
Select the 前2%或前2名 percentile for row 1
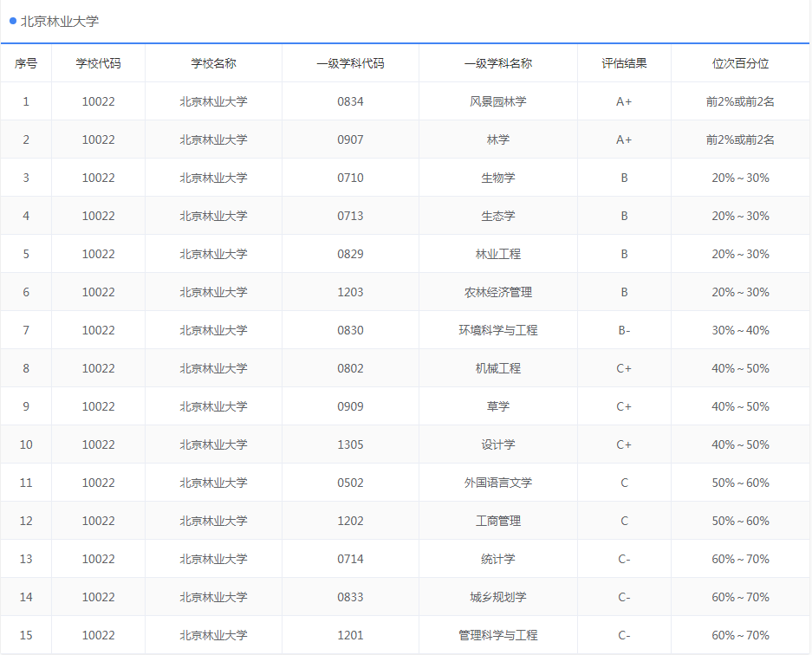741,101
